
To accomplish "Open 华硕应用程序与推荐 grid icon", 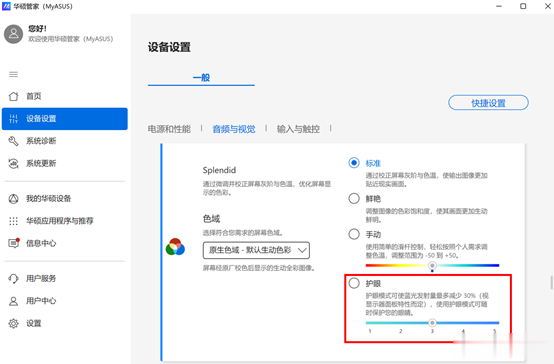I will click(13, 221).
